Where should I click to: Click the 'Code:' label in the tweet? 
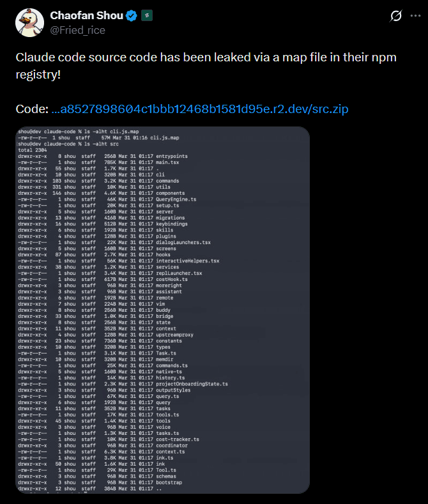[32, 109]
